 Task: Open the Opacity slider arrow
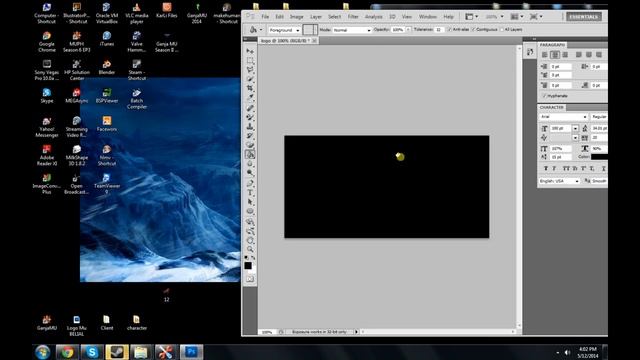tap(408, 30)
